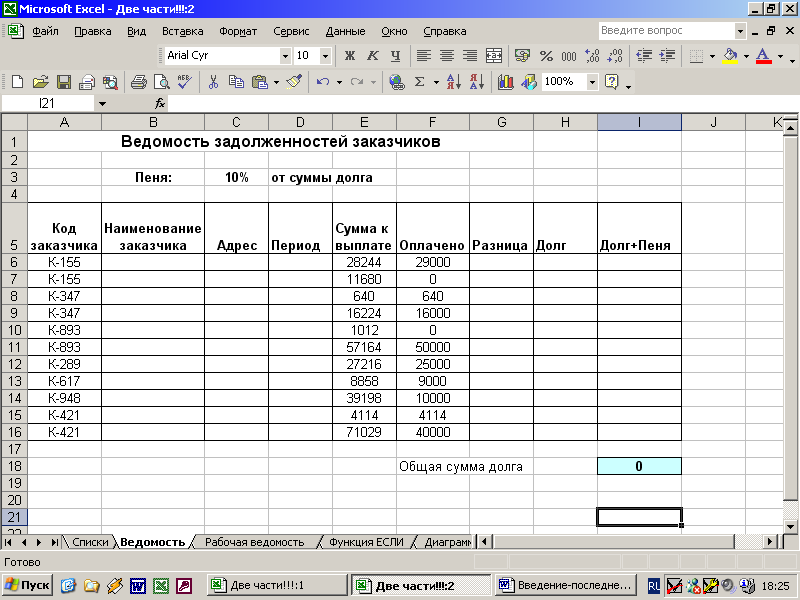This screenshot has height=600, width=800.
Task: Expand the AutoSum functions dropdown arrow
Action: click(436, 82)
